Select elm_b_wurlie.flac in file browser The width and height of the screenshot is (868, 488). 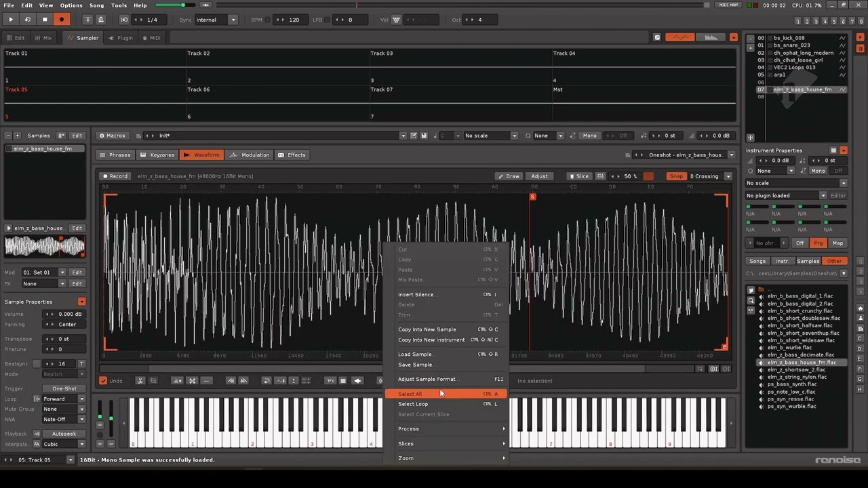(789, 348)
